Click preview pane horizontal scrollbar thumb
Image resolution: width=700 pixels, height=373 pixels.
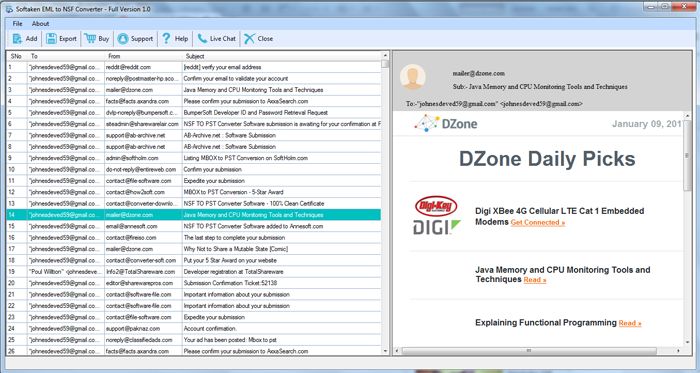529,351
